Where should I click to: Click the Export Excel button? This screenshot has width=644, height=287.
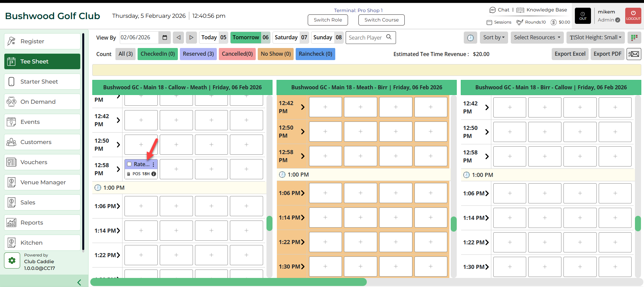pyautogui.click(x=570, y=54)
